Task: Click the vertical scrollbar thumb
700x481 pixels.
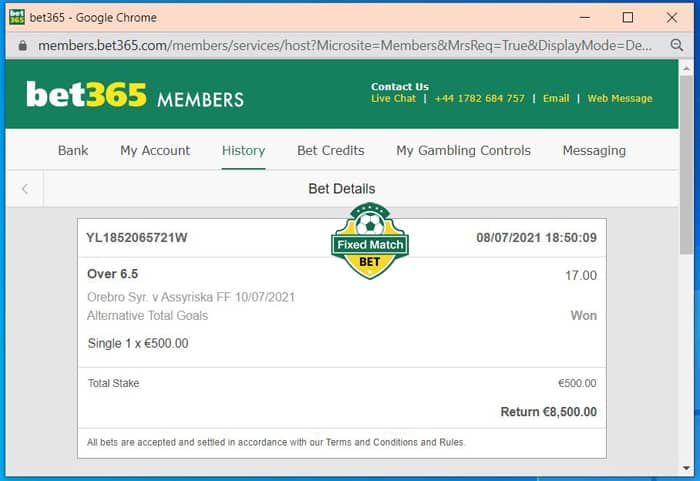Action: (x=687, y=165)
